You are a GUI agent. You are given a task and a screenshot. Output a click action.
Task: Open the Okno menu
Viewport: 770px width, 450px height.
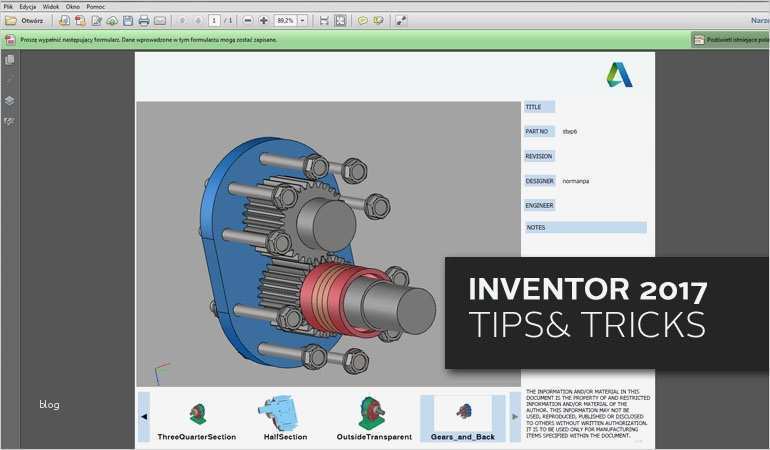tap(73, 7)
